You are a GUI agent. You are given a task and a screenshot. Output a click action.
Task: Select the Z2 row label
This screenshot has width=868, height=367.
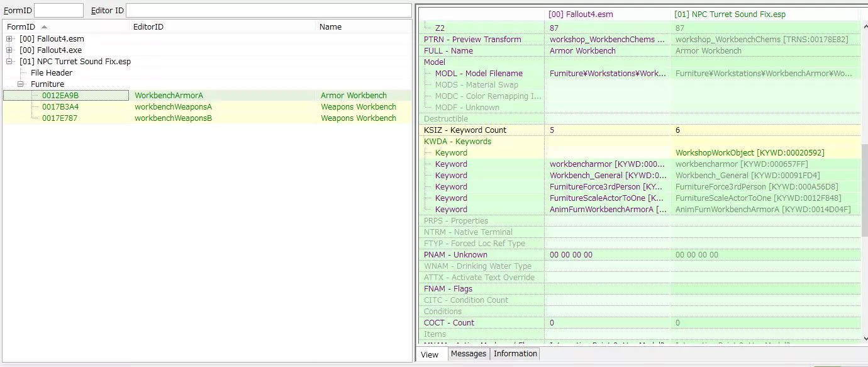pos(440,28)
